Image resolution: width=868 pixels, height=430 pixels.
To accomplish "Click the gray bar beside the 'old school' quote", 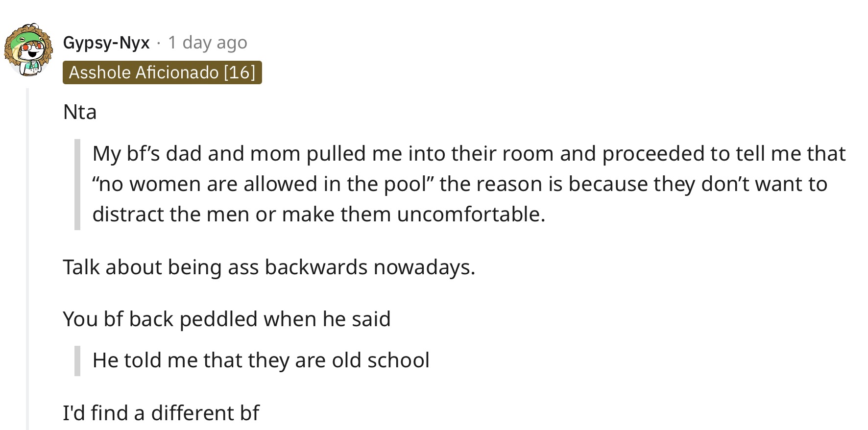I will [x=77, y=361].
